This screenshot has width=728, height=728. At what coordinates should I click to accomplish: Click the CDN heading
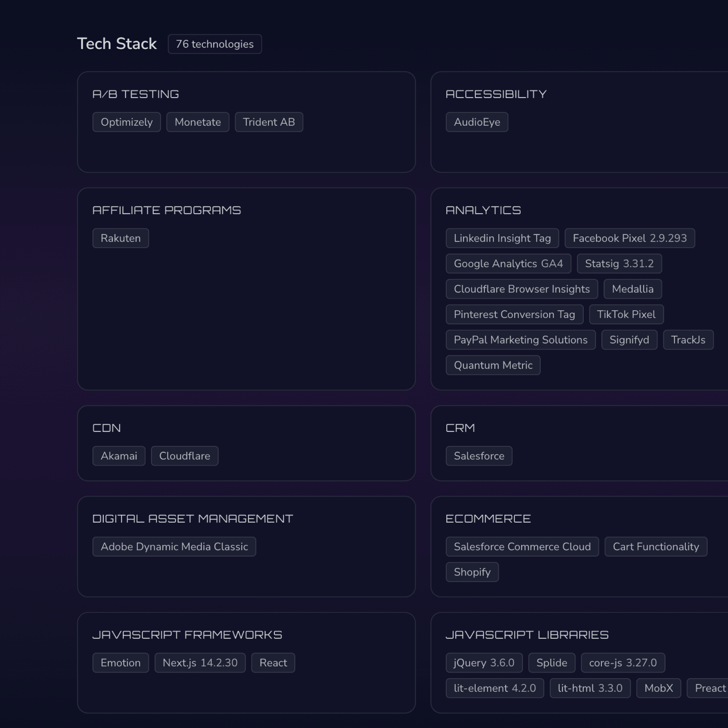tap(106, 428)
